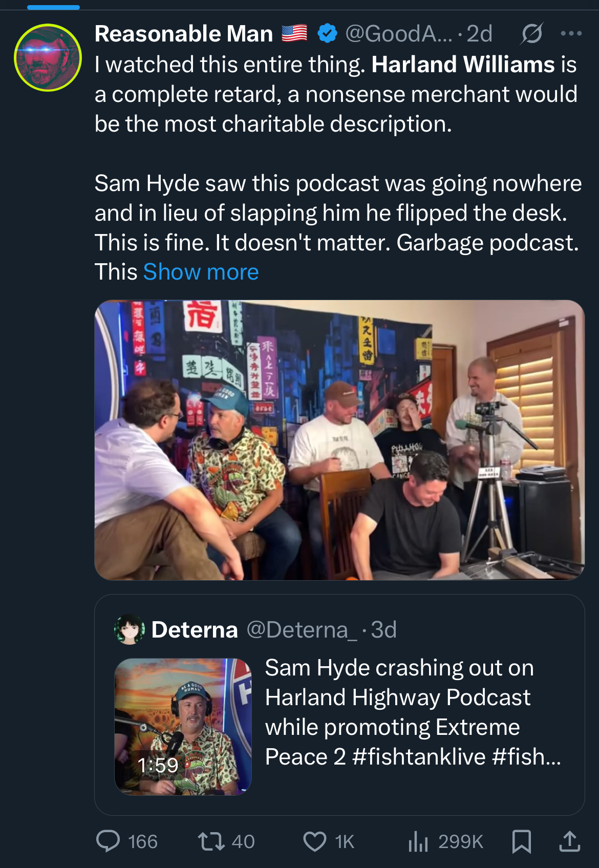Open the Reasonable Man display name
Viewport: 599px width, 868px height.
[184, 34]
